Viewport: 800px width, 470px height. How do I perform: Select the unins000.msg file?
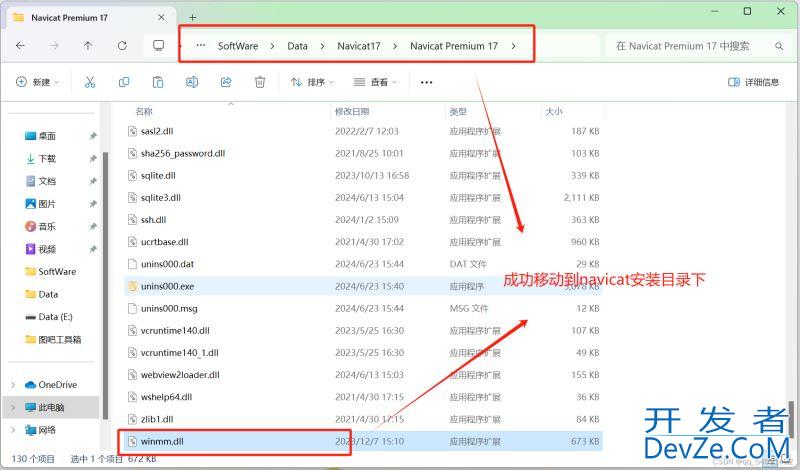169,309
